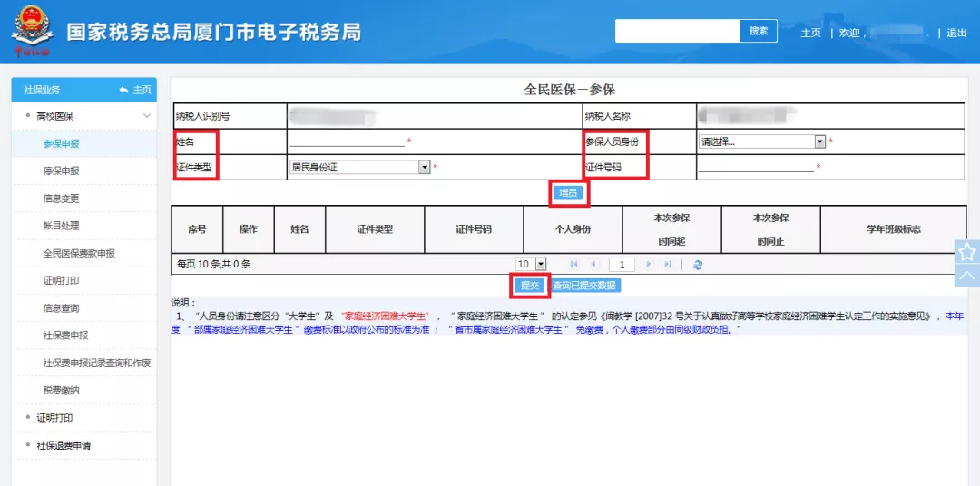The width and height of the screenshot is (980, 486).
Task: Open 证明打印 under 高校医保
Action: pyautogui.click(x=62, y=280)
